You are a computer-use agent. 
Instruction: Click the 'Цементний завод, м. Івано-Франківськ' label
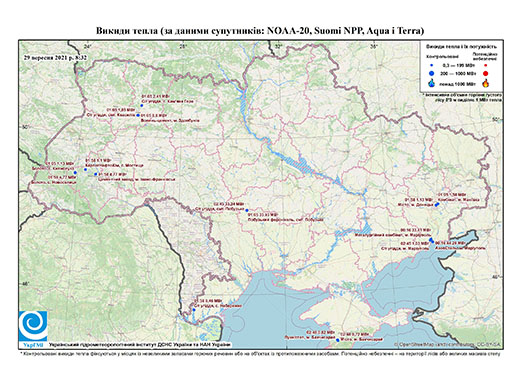click(x=137, y=179)
